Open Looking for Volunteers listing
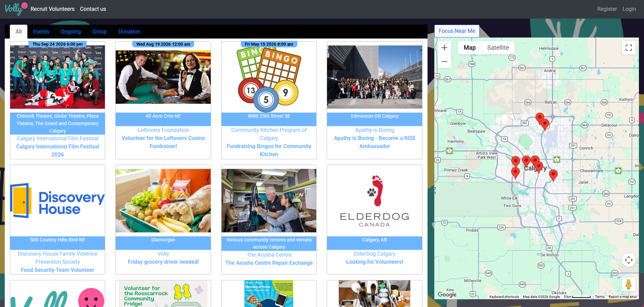 coord(374,262)
